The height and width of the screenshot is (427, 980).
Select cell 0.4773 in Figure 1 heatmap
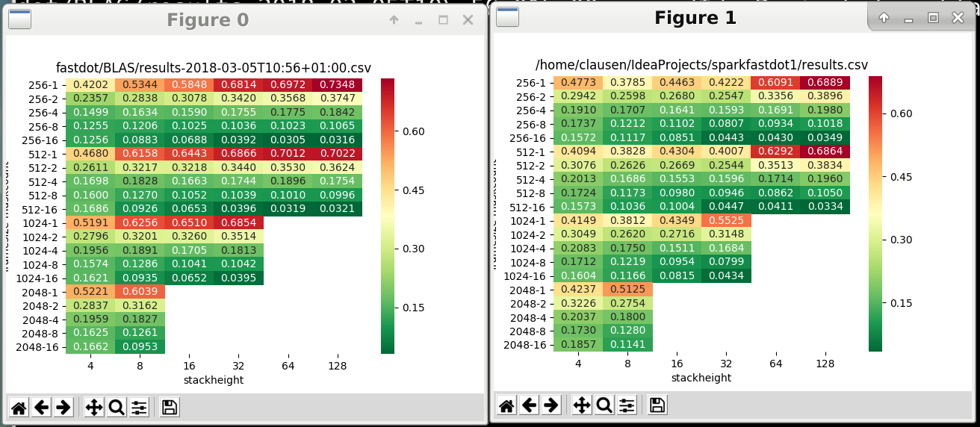click(x=578, y=83)
